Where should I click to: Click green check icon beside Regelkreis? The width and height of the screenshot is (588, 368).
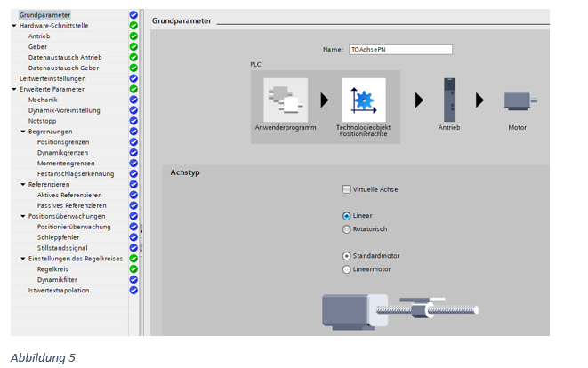coord(133,269)
